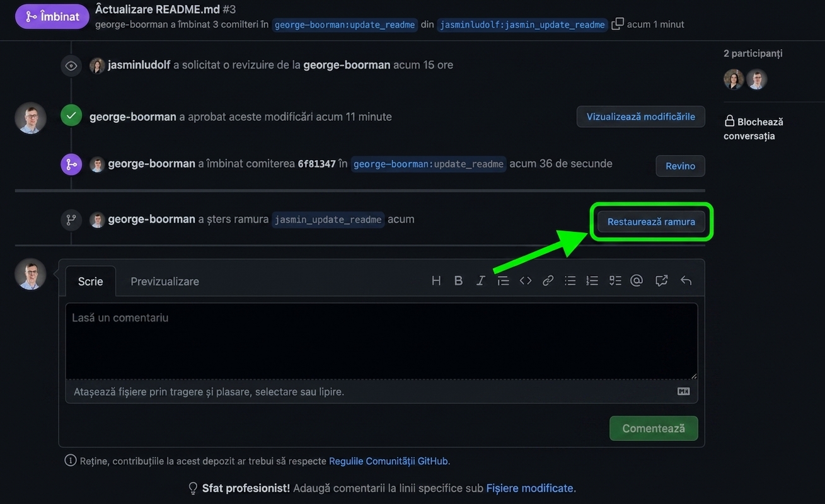Click 'acum 36 de secunde' merge timestamp

tap(561, 164)
